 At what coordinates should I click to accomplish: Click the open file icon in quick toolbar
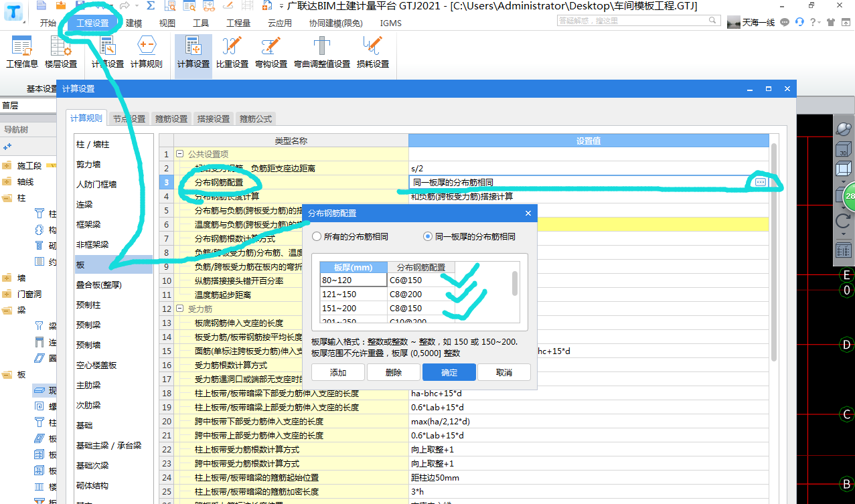61,6
